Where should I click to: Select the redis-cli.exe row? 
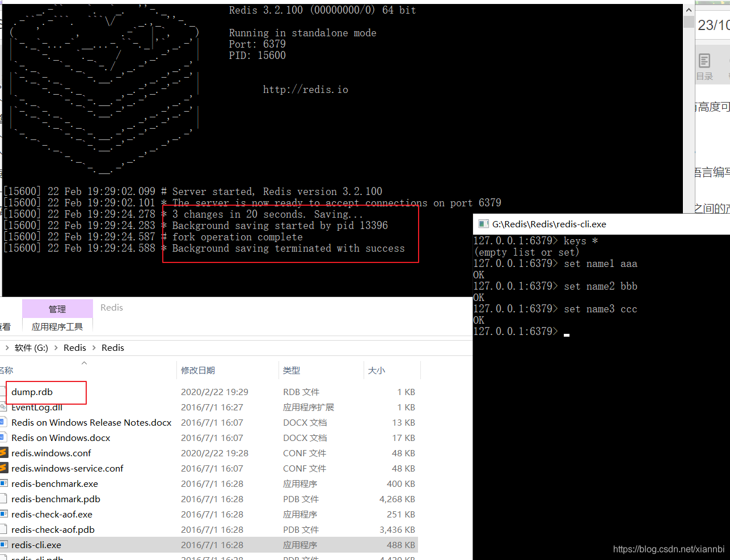209,545
